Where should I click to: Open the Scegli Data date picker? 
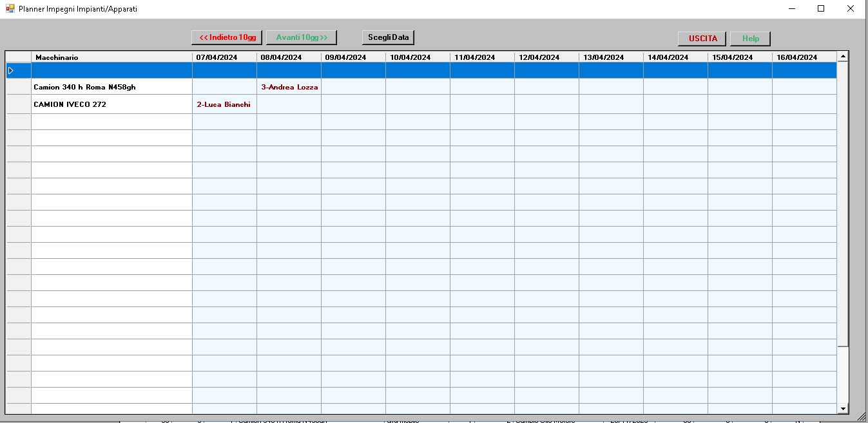(x=388, y=37)
